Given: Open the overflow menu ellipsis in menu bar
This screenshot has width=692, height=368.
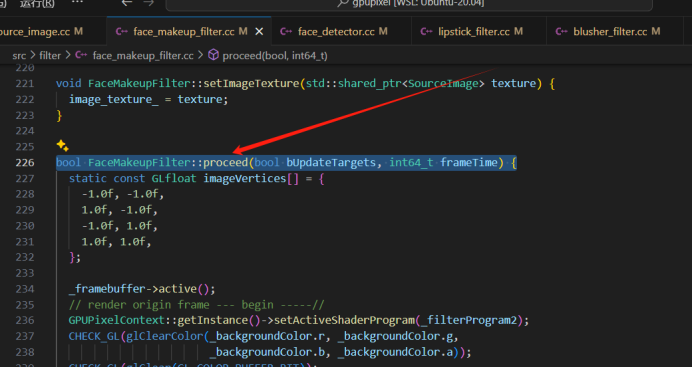Looking at the screenshot, I should (x=76, y=2).
